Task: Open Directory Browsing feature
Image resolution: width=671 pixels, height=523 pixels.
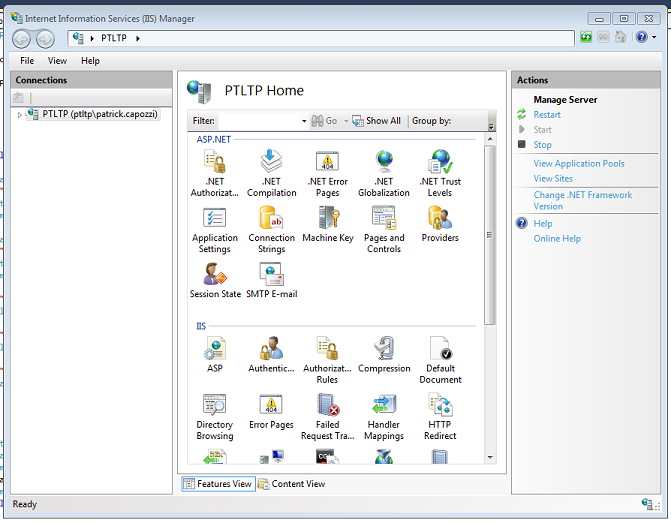Action: pos(214,417)
